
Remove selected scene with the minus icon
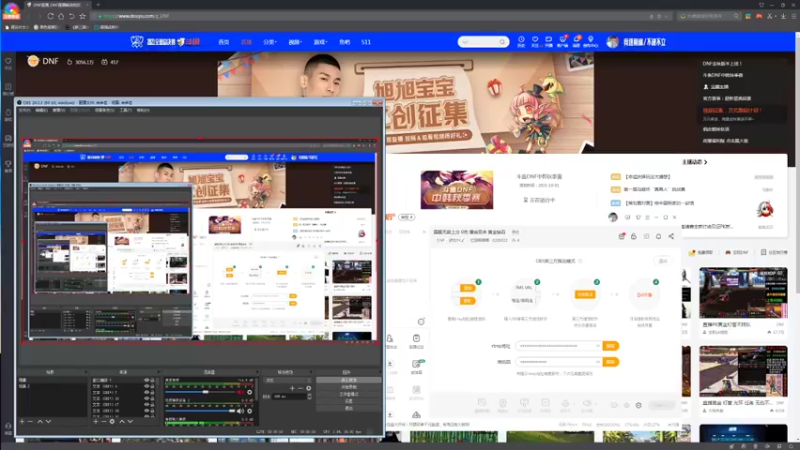pyautogui.click(x=30, y=421)
